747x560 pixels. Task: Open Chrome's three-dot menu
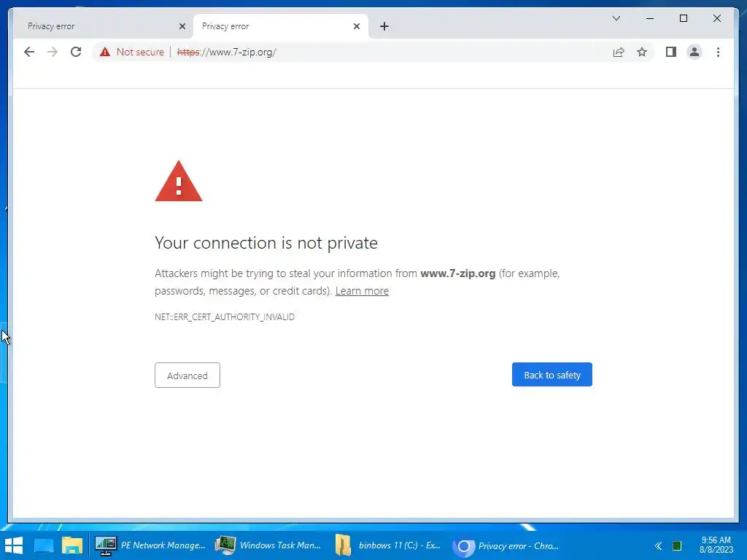click(718, 52)
